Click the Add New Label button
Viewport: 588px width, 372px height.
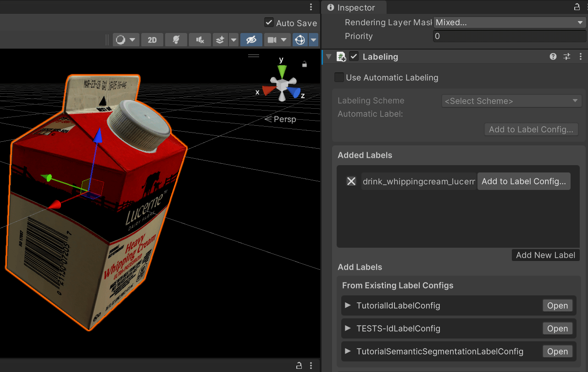pyautogui.click(x=545, y=255)
